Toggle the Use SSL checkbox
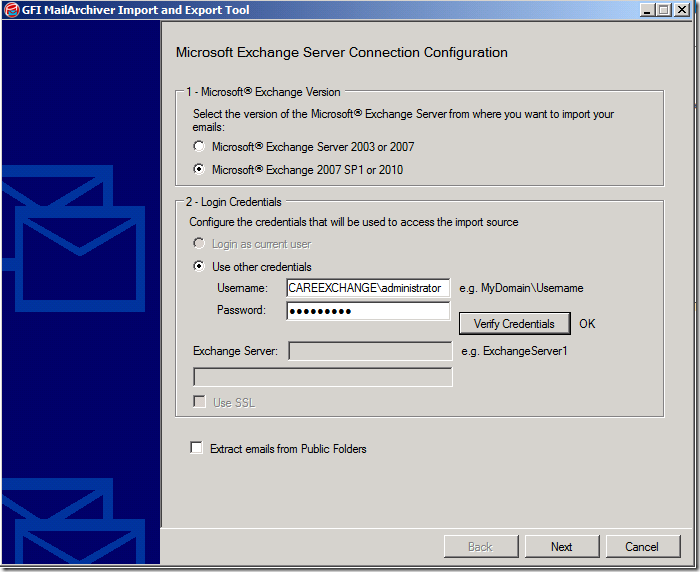The width and height of the screenshot is (700, 572). tap(199, 401)
